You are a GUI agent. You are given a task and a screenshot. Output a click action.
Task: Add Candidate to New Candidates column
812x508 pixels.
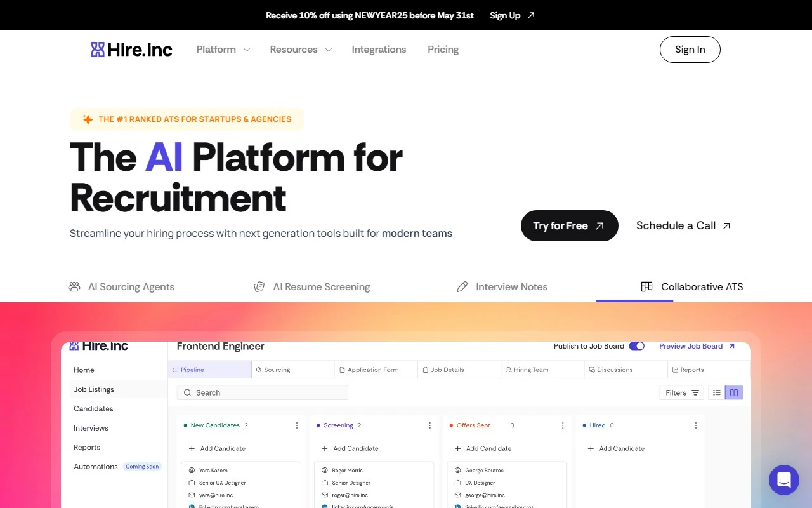pos(217,448)
